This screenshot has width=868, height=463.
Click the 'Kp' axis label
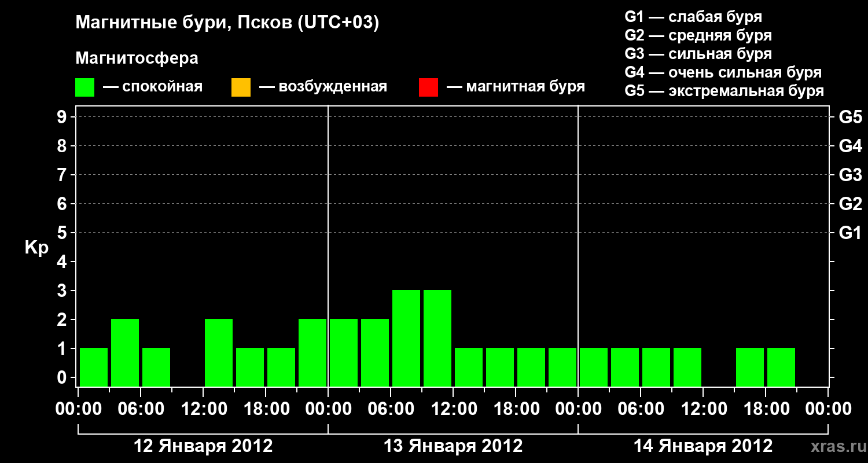pyautogui.click(x=36, y=248)
